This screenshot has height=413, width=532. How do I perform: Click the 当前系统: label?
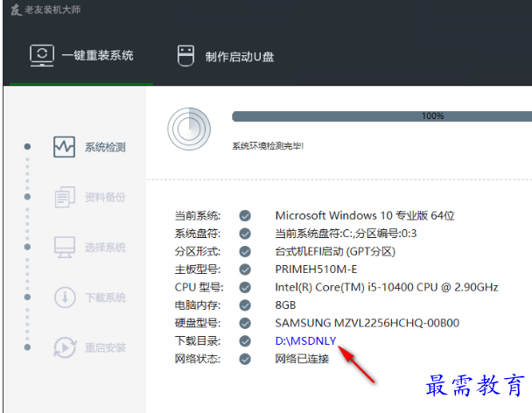point(198,215)
